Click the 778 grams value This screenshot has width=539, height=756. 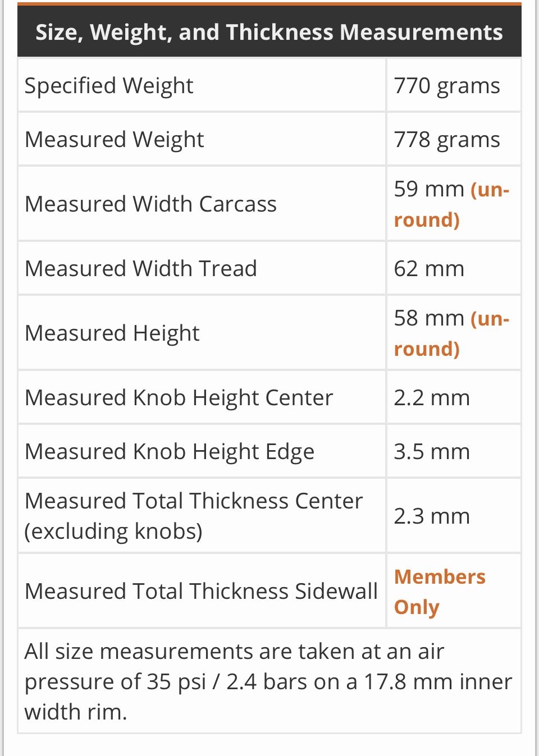coord(446,140)
